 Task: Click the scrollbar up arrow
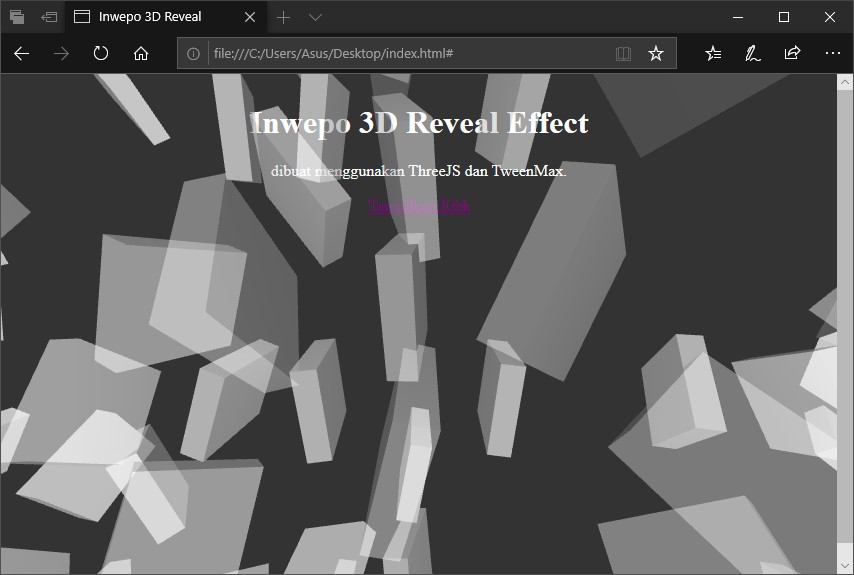(x=845, y=83)
